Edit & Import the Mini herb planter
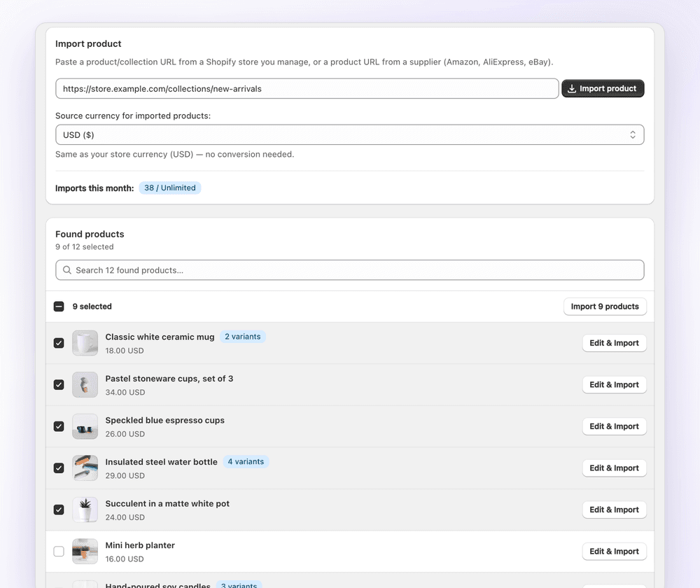The width and height of the screenshot is (700, 588). (615, 552)
